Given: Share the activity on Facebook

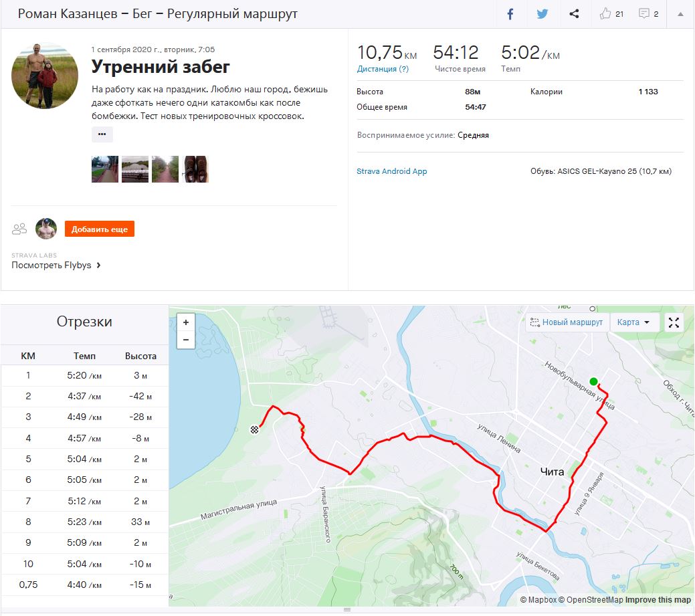Looking at the screenshot, I should click(x=510, y=14).
